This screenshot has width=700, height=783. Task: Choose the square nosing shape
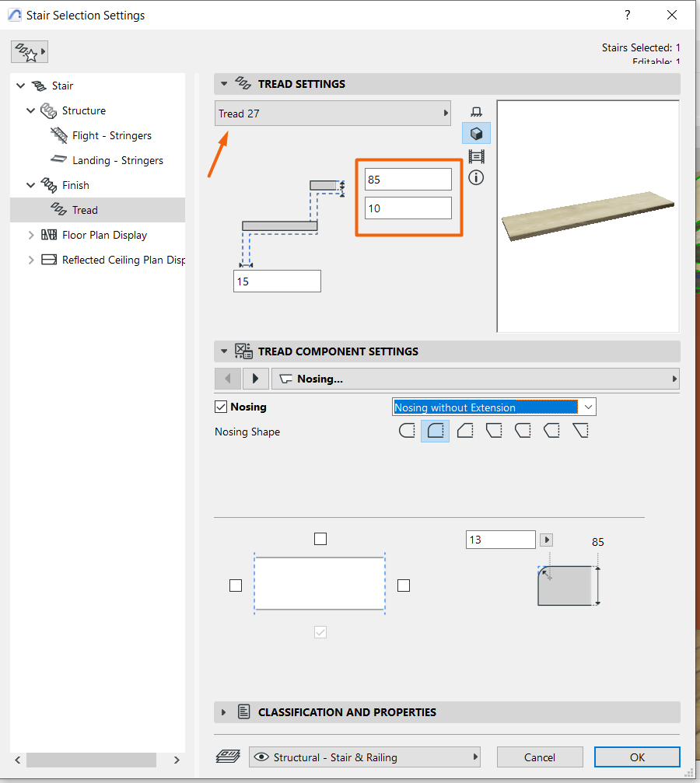tap(407, 431)
